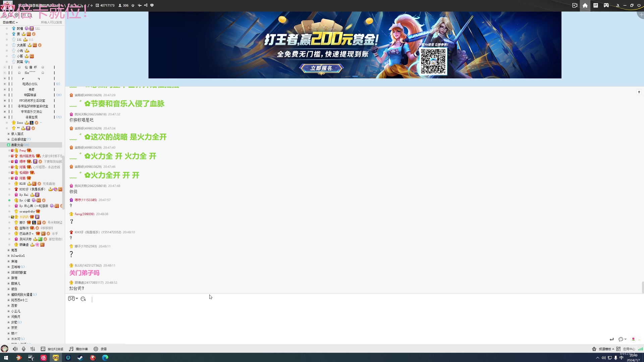Open the 'BikerGirl' channel

(18, 256)
